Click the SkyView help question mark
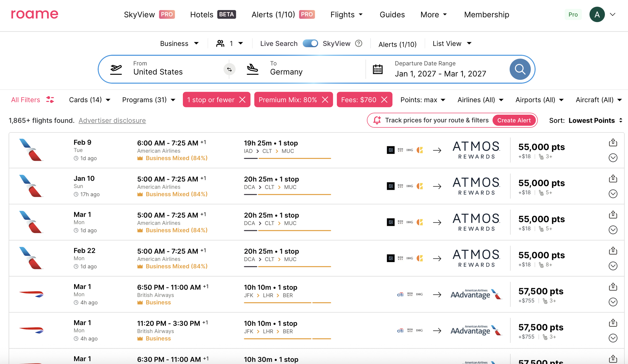This screenshot has width=628, height=364. 359,43
